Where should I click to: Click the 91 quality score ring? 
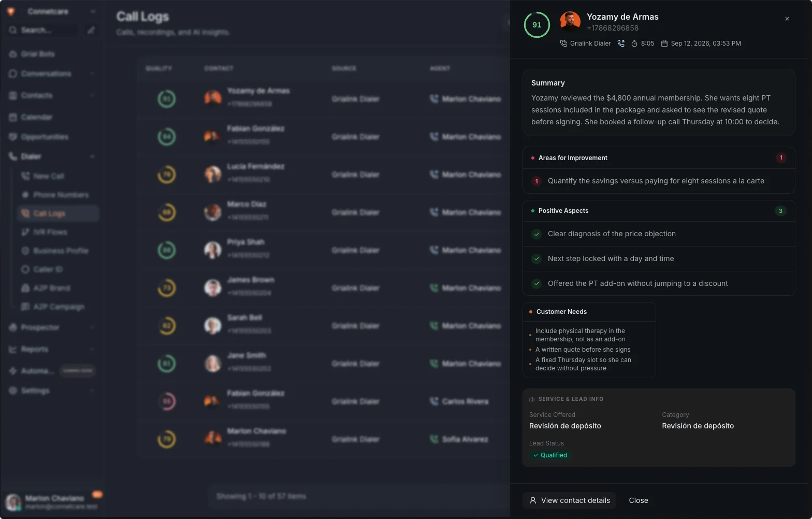(536, 25)
